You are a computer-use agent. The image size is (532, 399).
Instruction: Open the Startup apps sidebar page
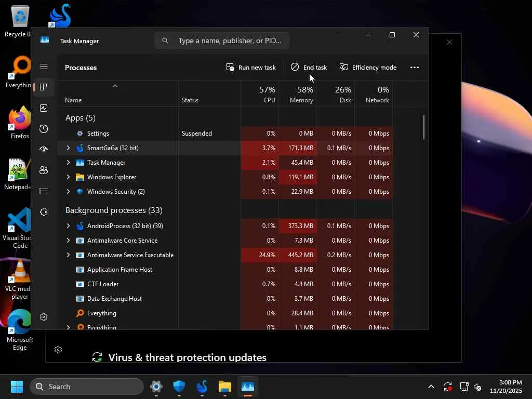44,149
